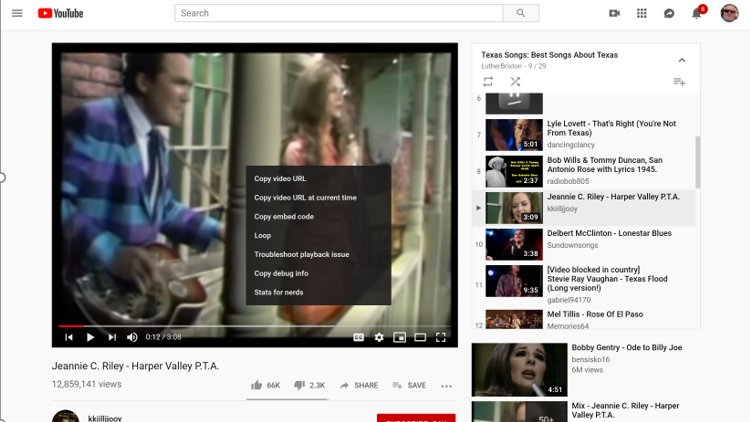The height and width of the screenshot is (422, 750).
Task: Open Delbert McClinton - Lonestar Blues link
Action: point(609,233)
